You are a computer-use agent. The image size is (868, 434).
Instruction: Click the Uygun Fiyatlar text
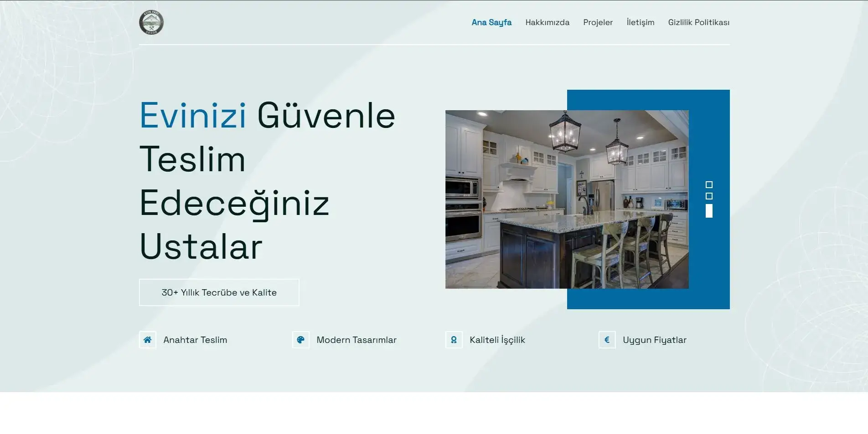click(655, 340)
